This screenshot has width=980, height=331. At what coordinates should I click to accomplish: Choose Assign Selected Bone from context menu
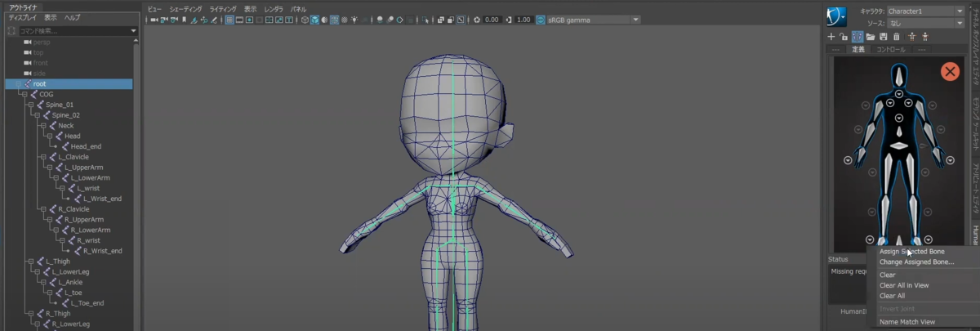click(x=911, y=252)
